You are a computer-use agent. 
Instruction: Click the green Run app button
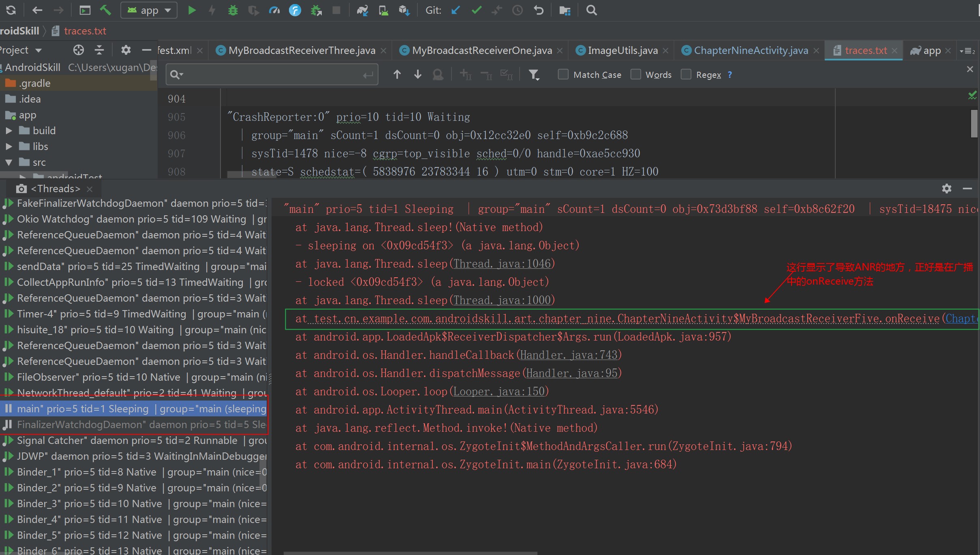click(192, 10)
